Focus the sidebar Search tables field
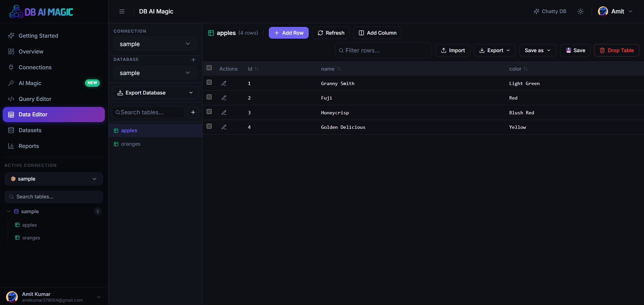This screenshot has width=644, height=305. [54, 197]
